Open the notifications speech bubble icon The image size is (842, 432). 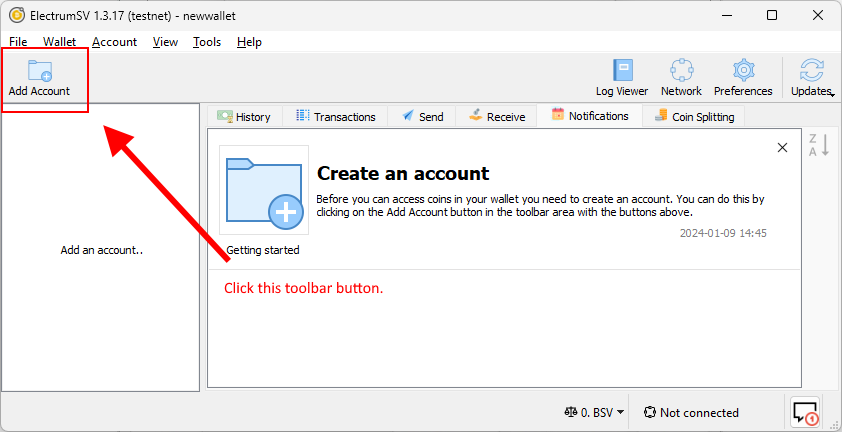click(805, 412)
